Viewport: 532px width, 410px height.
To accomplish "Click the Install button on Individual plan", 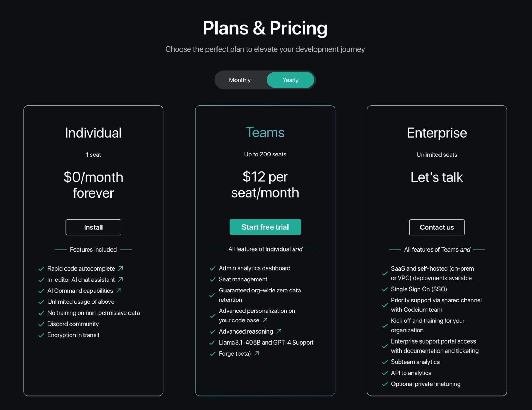I will click(93, 227).
